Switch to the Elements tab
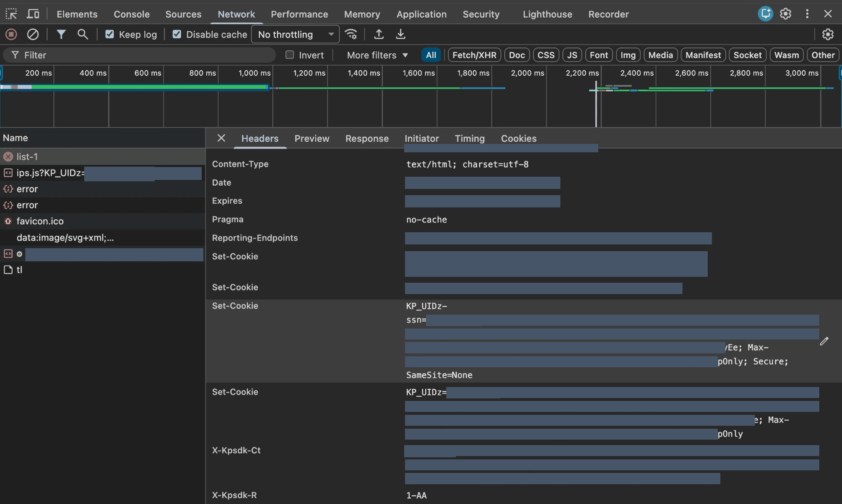The width and height of the screenshot is (842, 504). click(77, 14)
